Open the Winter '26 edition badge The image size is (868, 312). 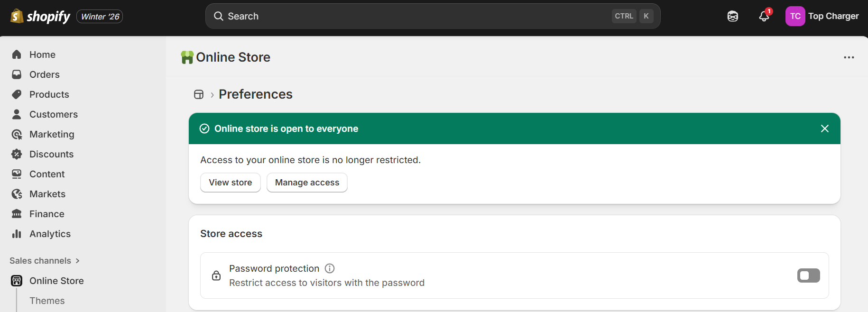(x=100, y=17)
